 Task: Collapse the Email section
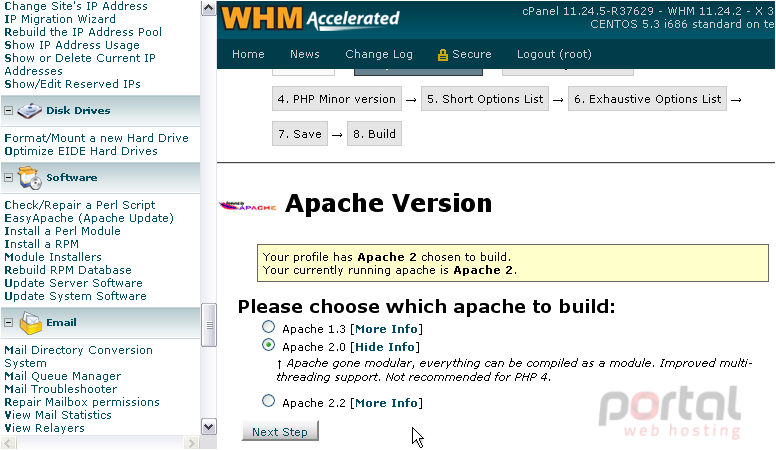pyautogui.click(x=8, y=322)
